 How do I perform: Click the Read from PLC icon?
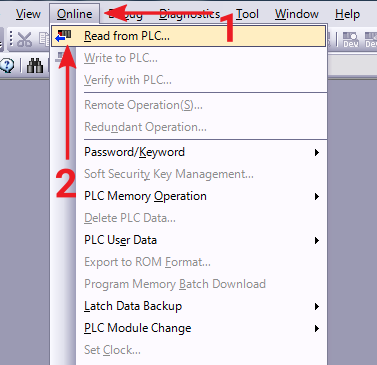coord(63,36)
